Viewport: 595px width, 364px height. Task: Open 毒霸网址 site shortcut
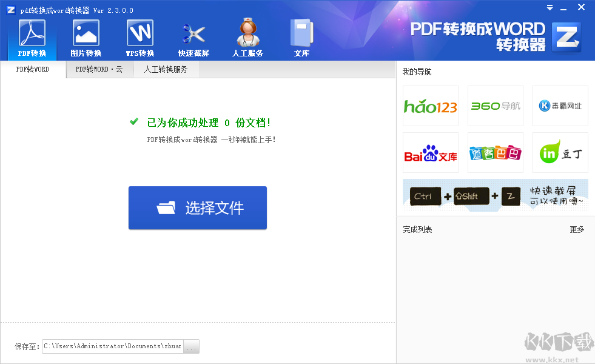point(560,106)
